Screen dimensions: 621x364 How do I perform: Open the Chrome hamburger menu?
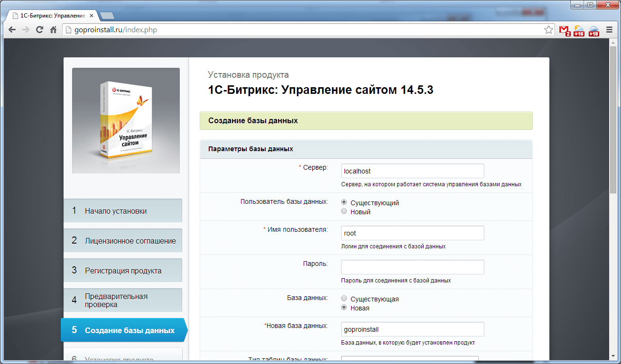click(x=609, y=30)
